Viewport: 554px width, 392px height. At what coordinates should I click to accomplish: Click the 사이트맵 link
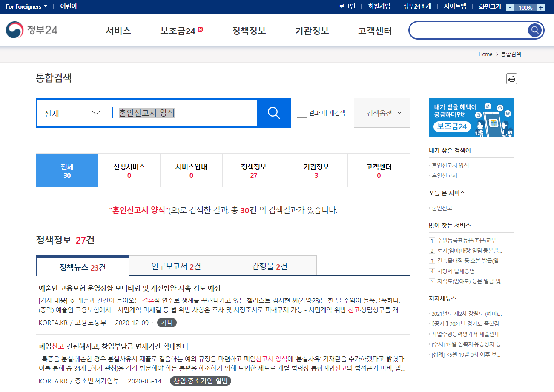coord(455,6)
